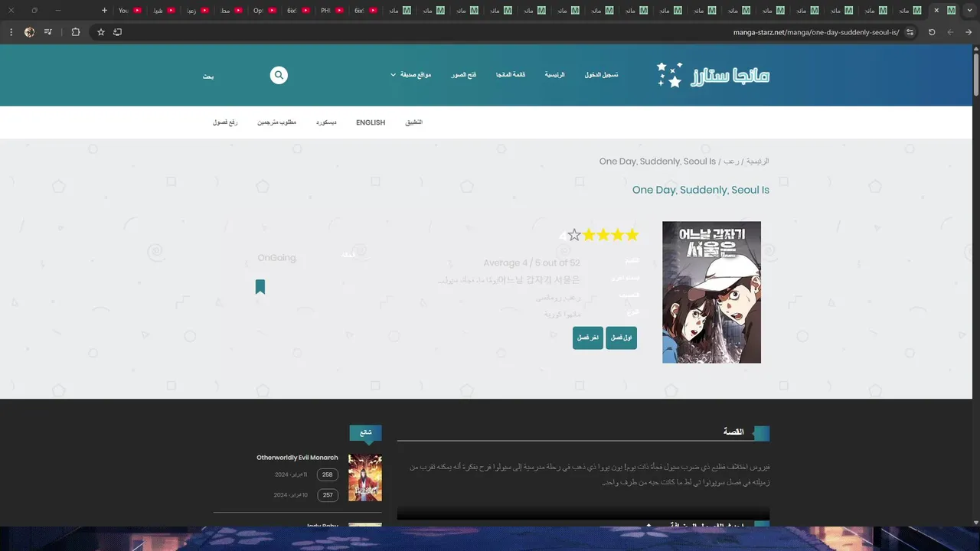Open the manga cover image
The height and width of the screenshot is (551, 980).
pyautogui.click(x=711, y=292)
